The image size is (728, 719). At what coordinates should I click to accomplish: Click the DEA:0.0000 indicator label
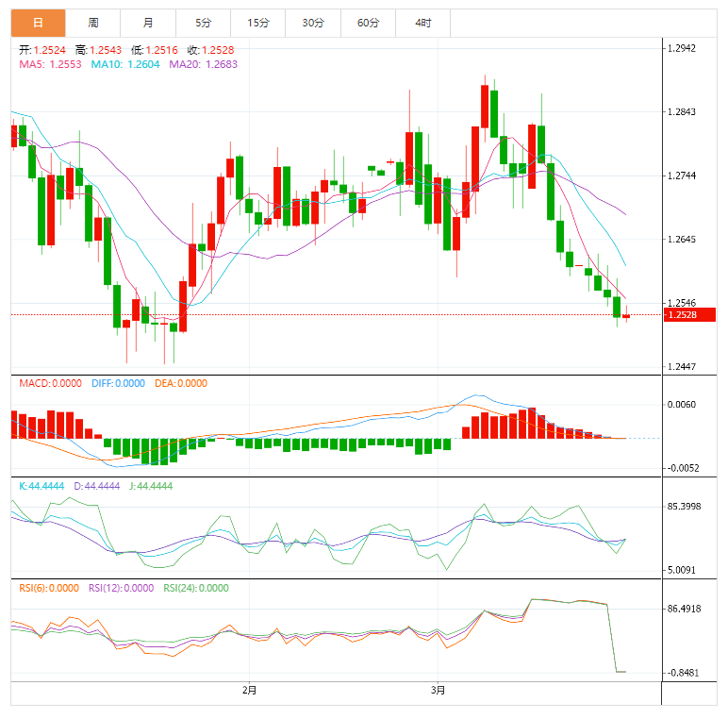181,384
